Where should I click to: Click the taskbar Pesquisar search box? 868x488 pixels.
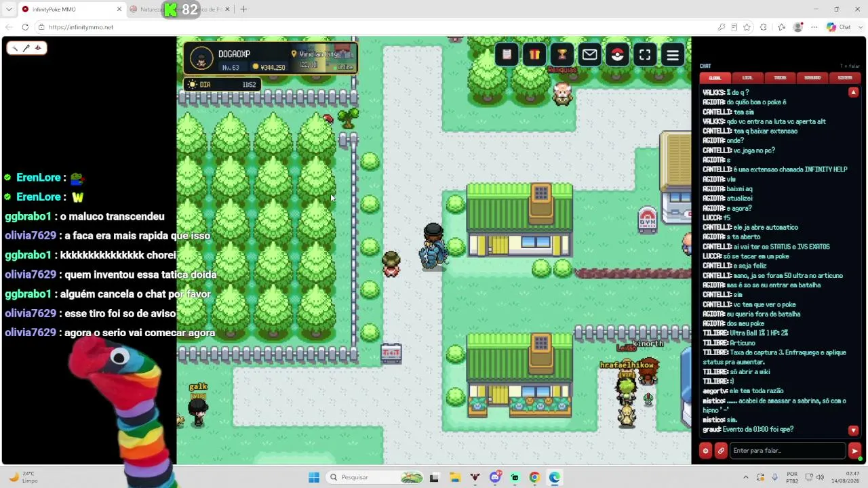coord(376,477)
